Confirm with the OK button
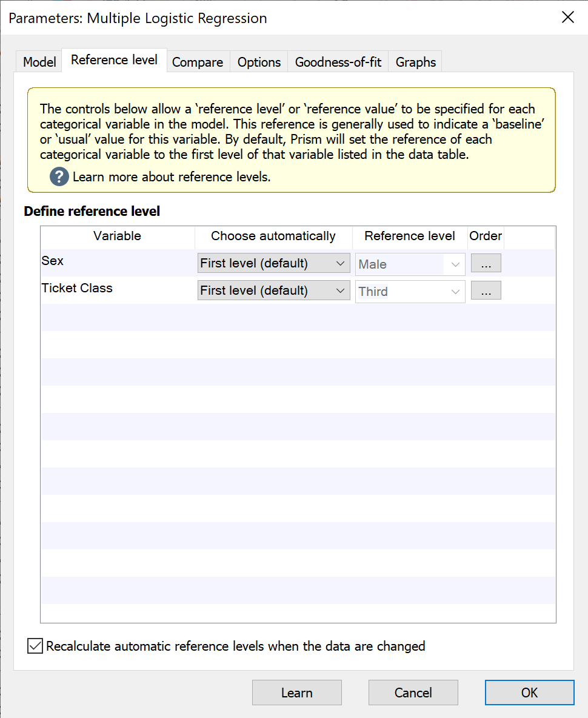 tap(529, 693)
